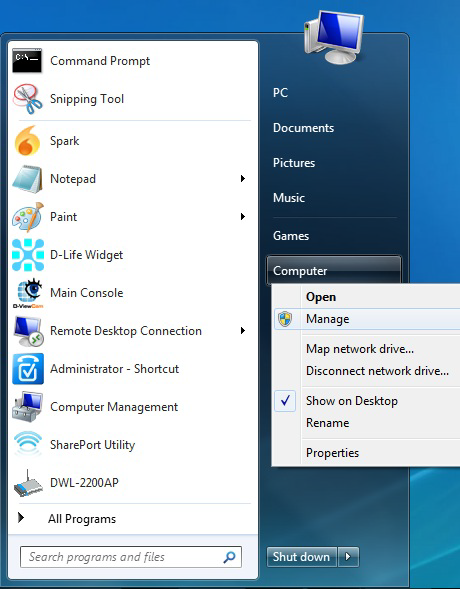Click the D-Life Widget icon
460x589 pixels.
pyautogui.click(x=28, y=255)
